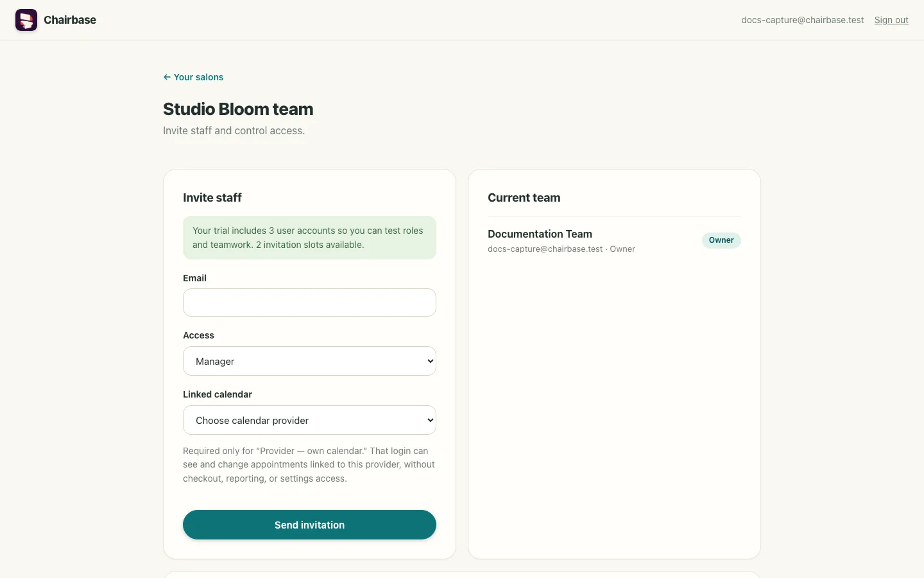Open the Linked calendar provider dropdown
Viewport: 924px width, 578px height.
coord(309,420)
